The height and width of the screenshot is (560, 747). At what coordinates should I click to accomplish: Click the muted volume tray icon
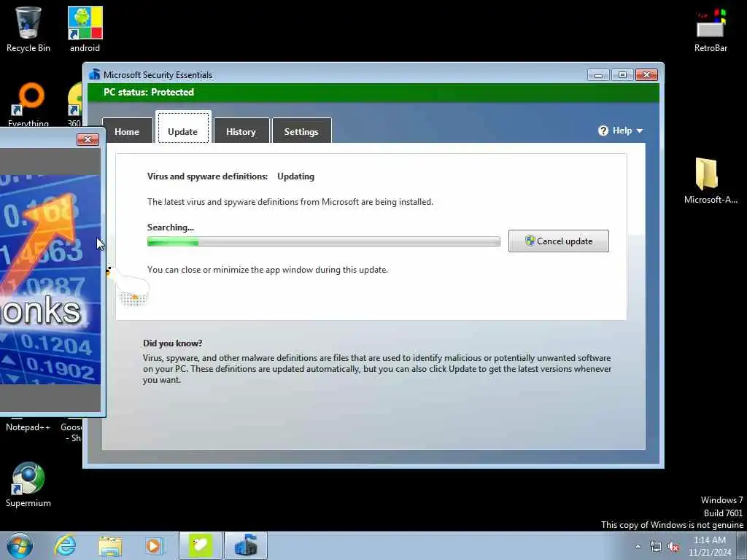(x=673, y=547)
